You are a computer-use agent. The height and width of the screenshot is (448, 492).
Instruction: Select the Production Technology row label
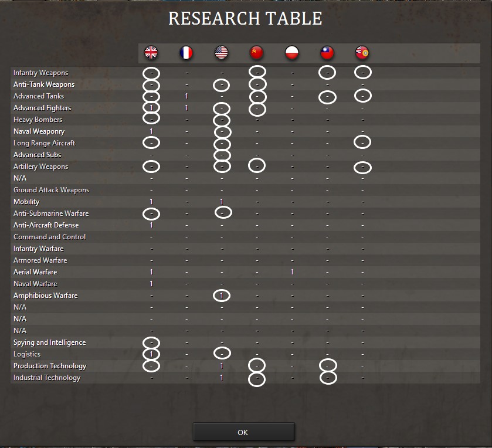[50, 366]
